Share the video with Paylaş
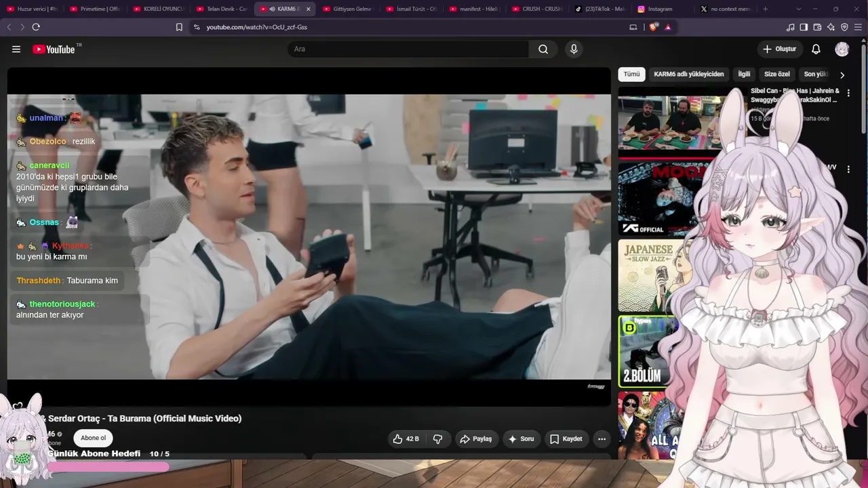The height and width of the screenshot is (488, 868). click(477, 439)
